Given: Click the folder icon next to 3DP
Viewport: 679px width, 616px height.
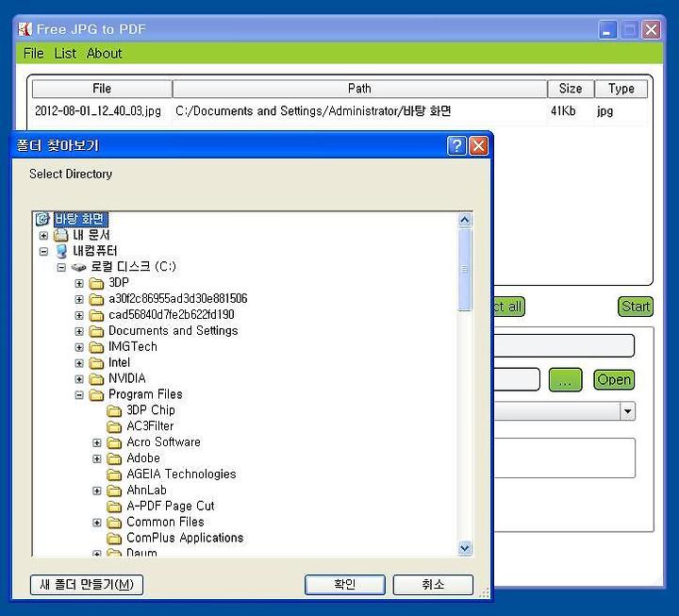Looking at the screenshot, I should tap(96, 283).
